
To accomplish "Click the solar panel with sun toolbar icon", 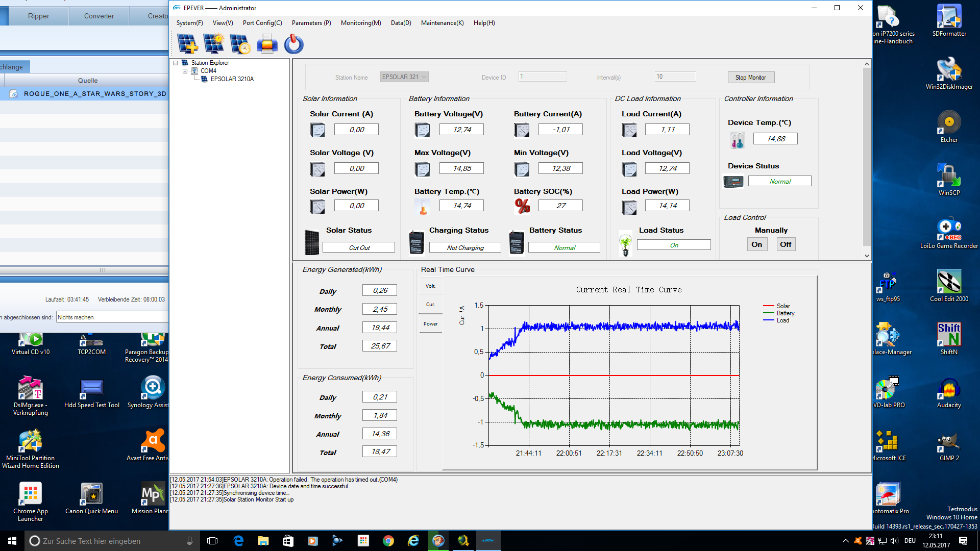I will [x=213, y=44].
